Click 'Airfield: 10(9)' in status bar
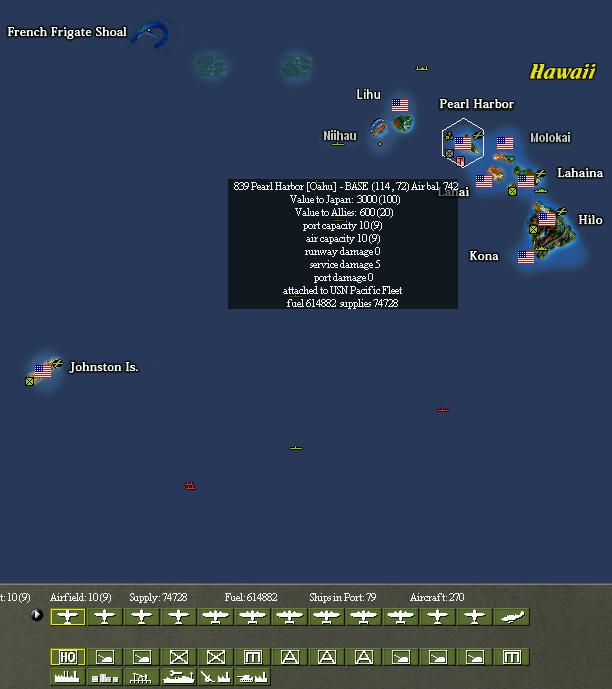 pos(80,597)
